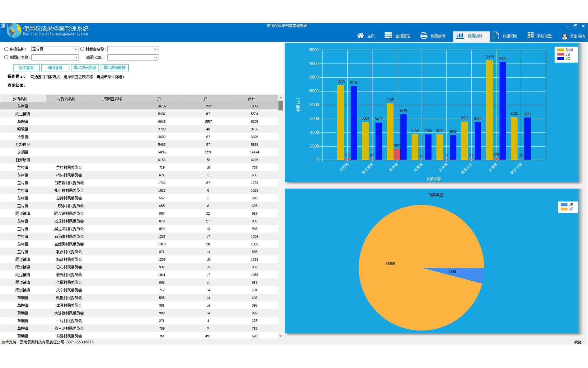Select the 桥头村民委员会 row
Screen dimensions: 588x368
pyautogui.click(x=139, y=175)
